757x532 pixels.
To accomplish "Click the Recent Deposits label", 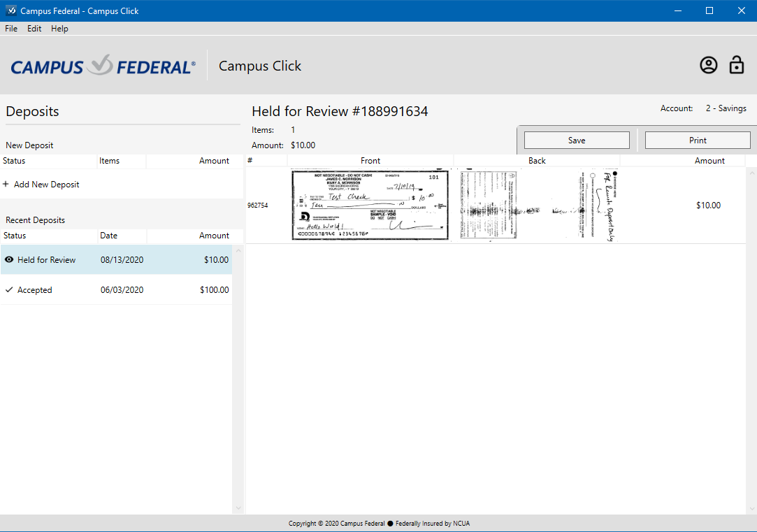I will (35, 220).
